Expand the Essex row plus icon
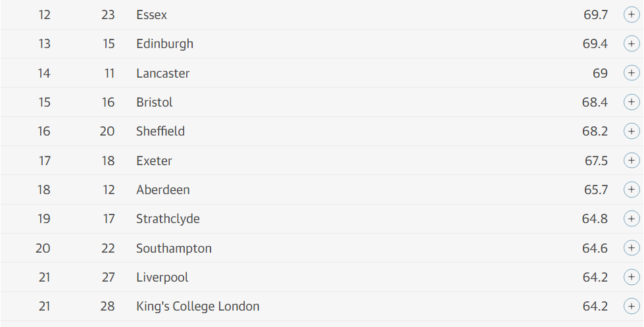644x327 pixels. (x=632, y=15)
